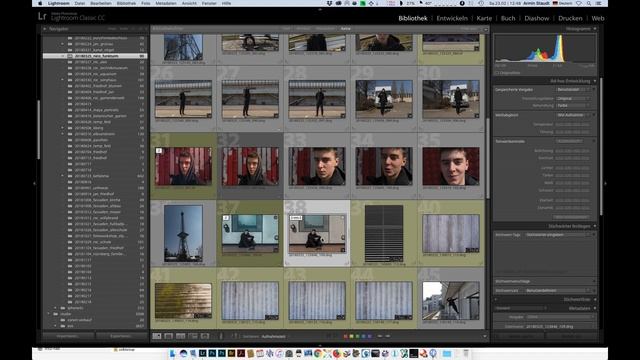
Task: Switch to Grid view in the toolbar
Action: (x=157, y=336)
